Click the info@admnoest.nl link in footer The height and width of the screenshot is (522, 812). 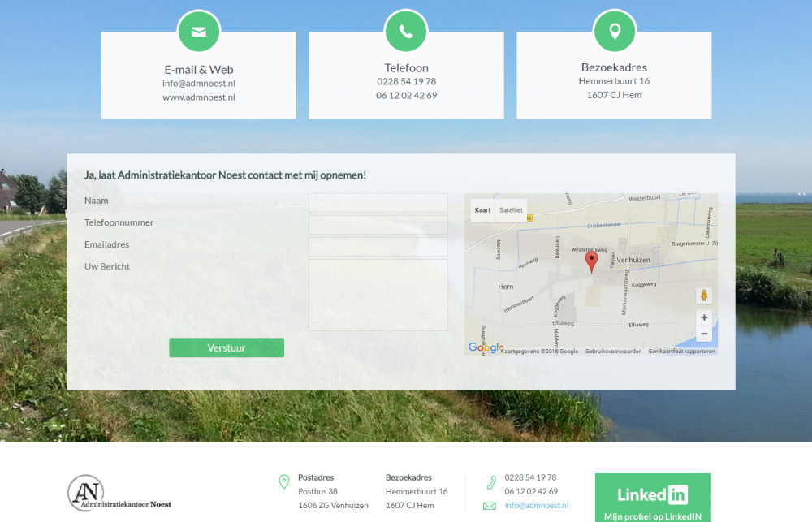point(537,506)
